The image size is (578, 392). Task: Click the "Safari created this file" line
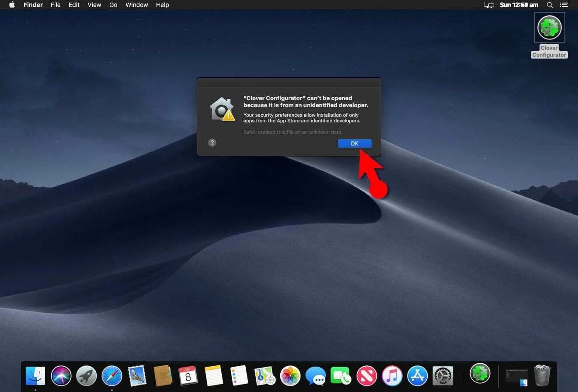point(292,132)
